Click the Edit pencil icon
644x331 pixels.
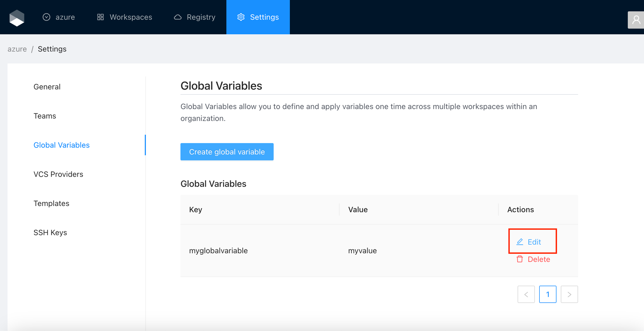[x=520, y=242]
